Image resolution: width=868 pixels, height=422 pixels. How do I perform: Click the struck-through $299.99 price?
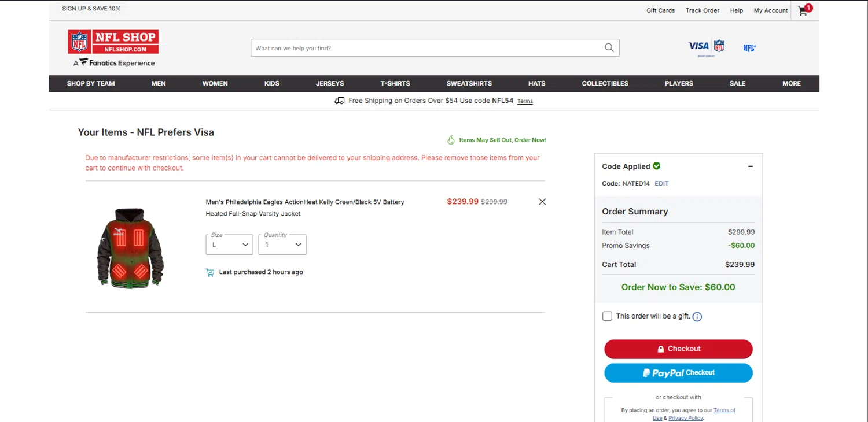pyautogui.click(x=494, y=202)
